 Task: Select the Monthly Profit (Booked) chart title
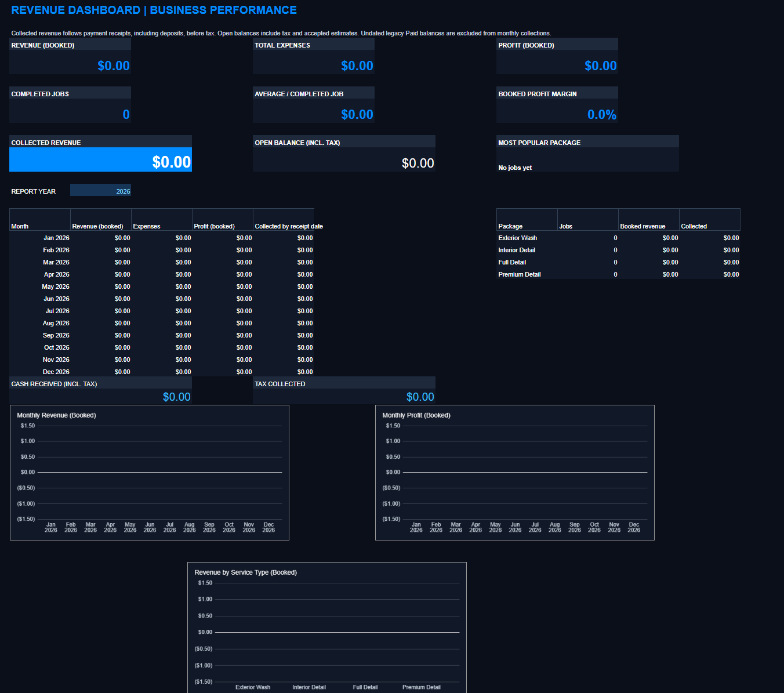(x=416, y=415)
